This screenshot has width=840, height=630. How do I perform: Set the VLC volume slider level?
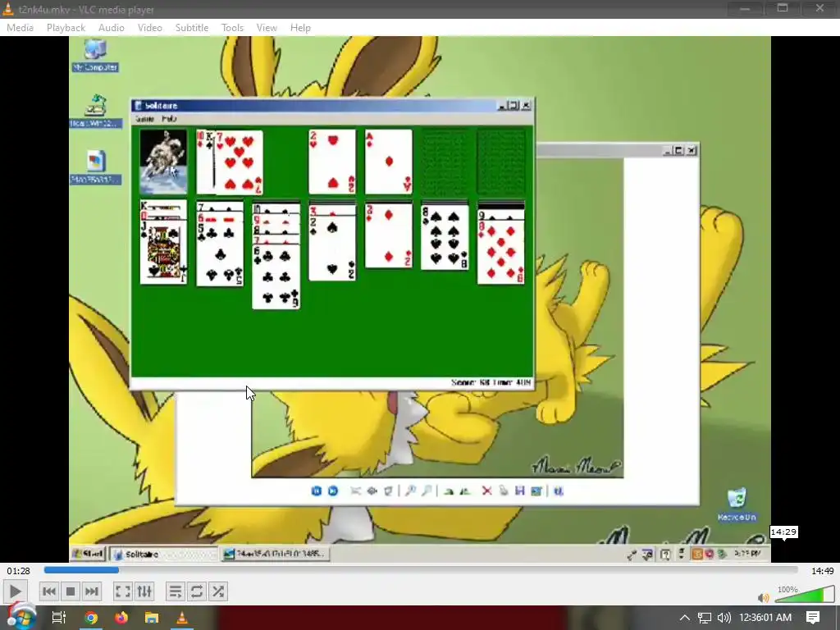pyautogui.click(x=805, y=594)
